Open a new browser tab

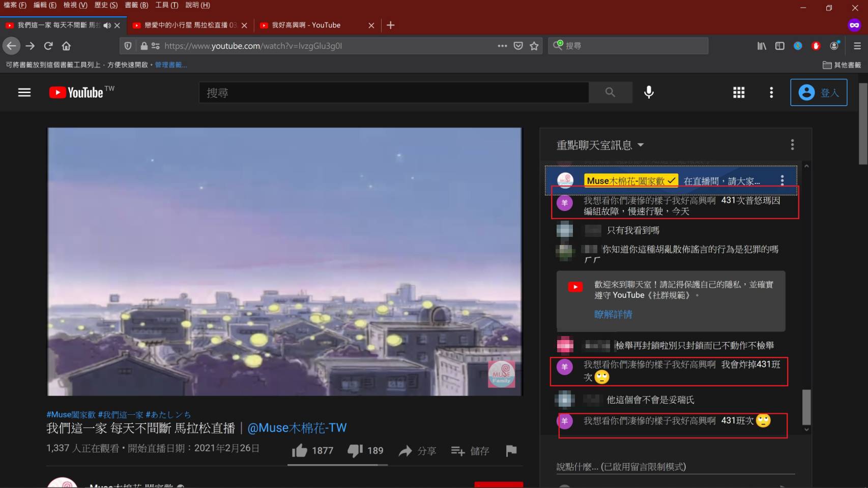[x=390, y=25]
